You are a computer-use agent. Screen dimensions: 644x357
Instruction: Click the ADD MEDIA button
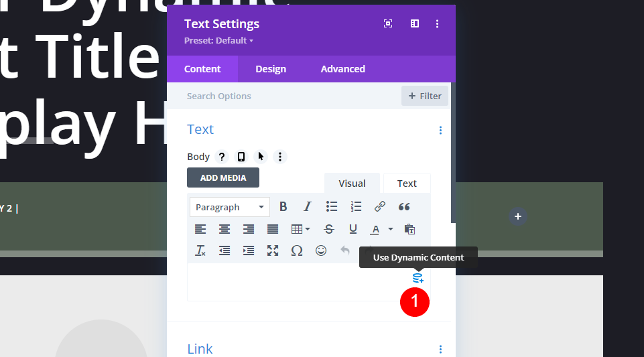coord(223,177)
